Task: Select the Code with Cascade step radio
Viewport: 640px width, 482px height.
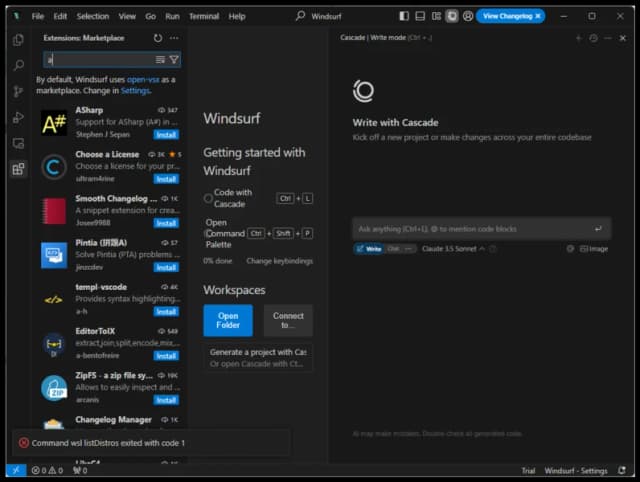Action: pyautogui.click(x=208, y=198)
